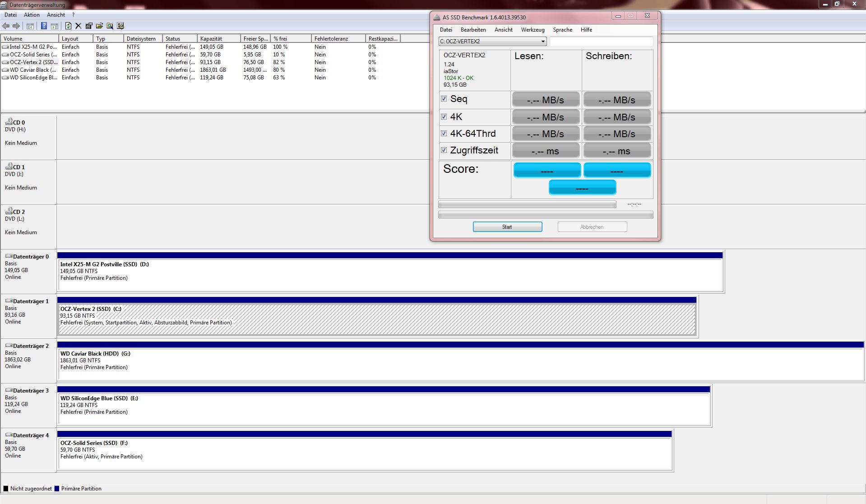Open the ? help menu in Datenträgerverwaltung
866x504 pixels.
point(73,15)
